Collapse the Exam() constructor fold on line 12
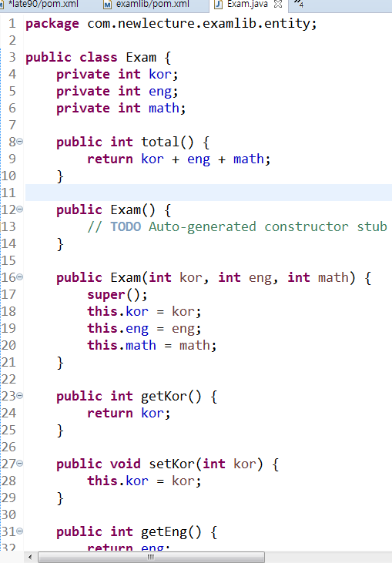The height and width of the screenshot is (563, 392). pos(20,209)
